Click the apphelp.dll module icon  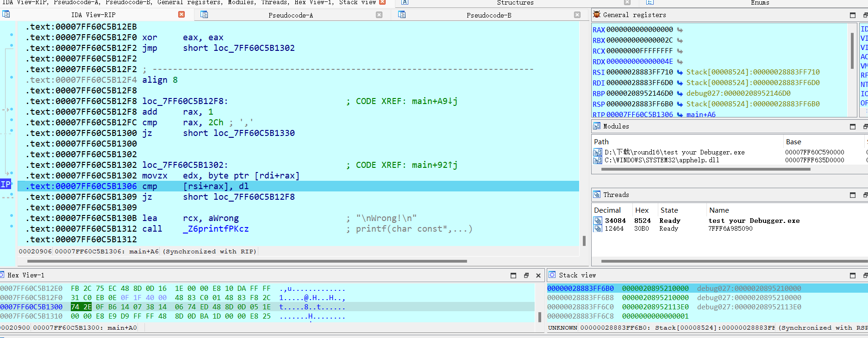click(x=598, y=160)
